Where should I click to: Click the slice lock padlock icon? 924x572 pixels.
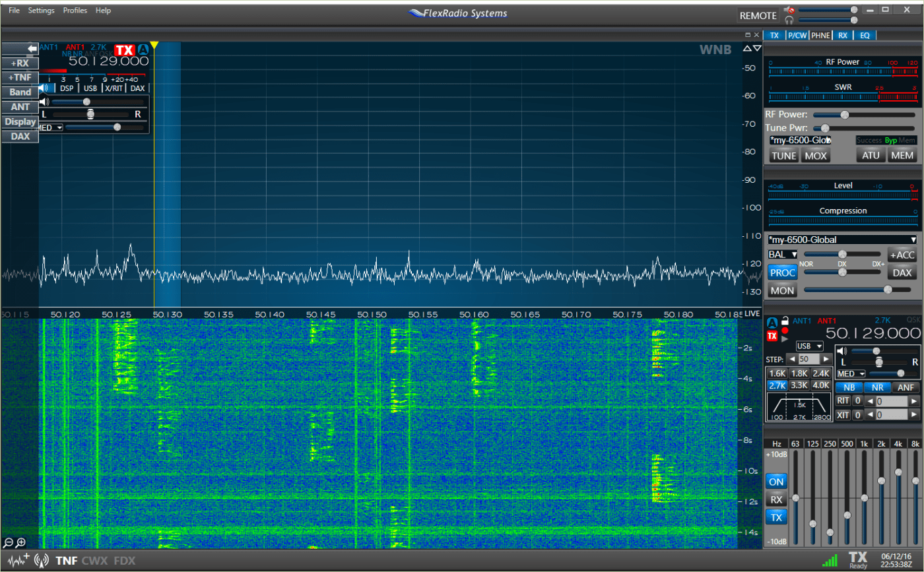(785, 321)
